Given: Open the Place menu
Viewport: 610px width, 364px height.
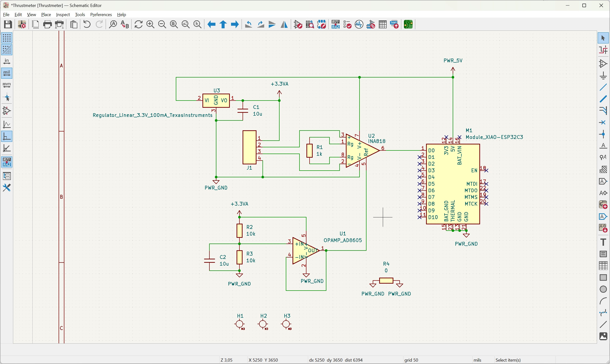Looking at the screenshot, I should [x=46, y=14].
